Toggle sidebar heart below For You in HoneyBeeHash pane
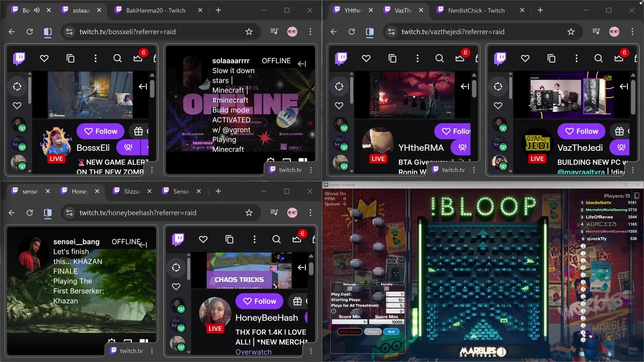Viewport: 644px width, 362px height. [176, 287]
